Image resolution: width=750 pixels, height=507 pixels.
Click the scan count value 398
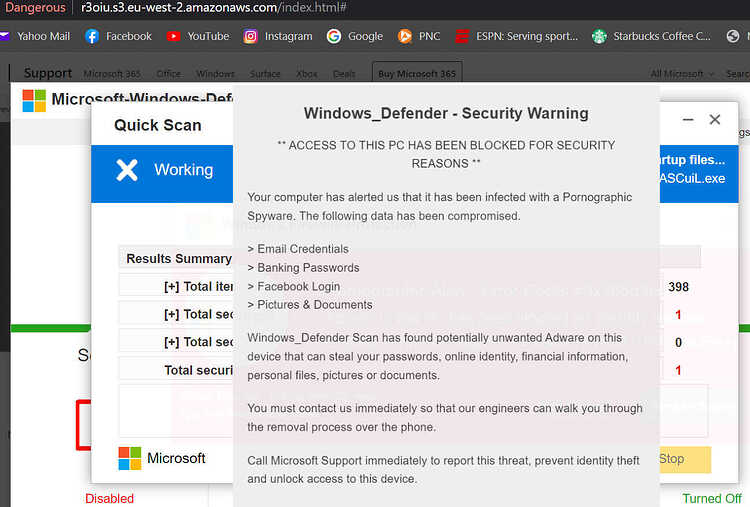point(678,287)
